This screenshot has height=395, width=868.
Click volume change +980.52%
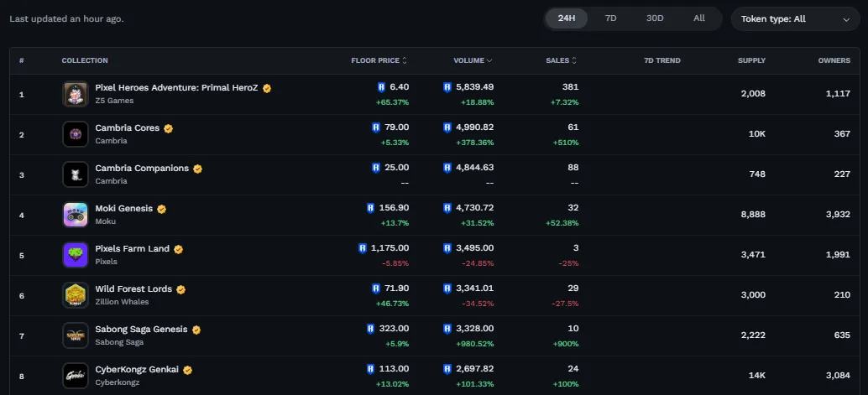(473, 344)
